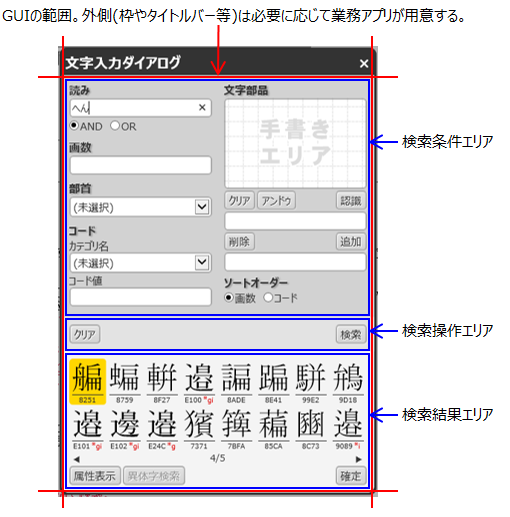Go to next results page arrow
Screen dimensions: 510x517
[359, 459]
